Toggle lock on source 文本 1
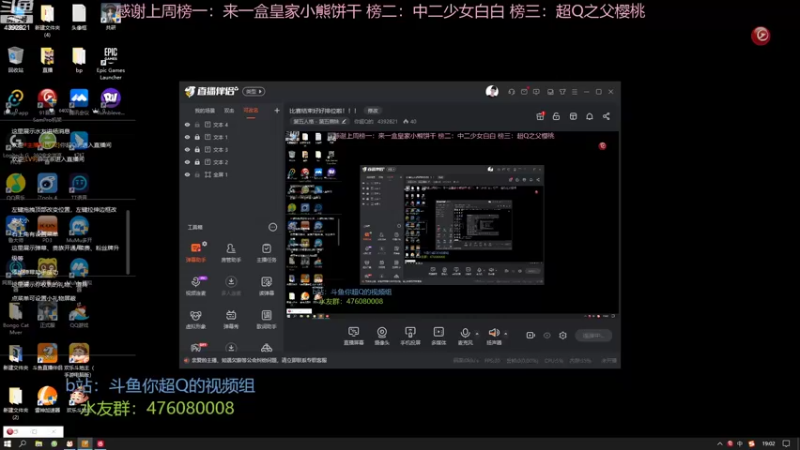The height and width of the screenshot is (450, 800). pyautogui.click(x=197, y=137)
